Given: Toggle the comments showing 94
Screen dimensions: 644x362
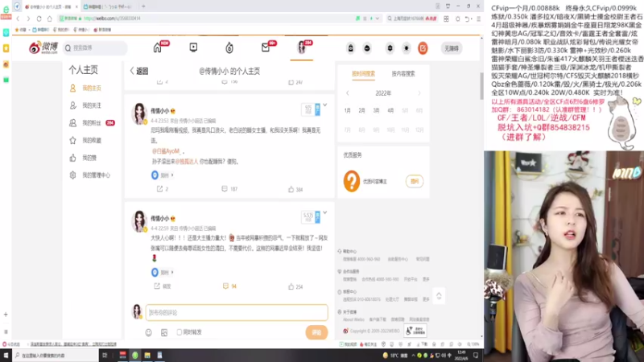Looking at the screenshot, I should (x=229, y=286).
